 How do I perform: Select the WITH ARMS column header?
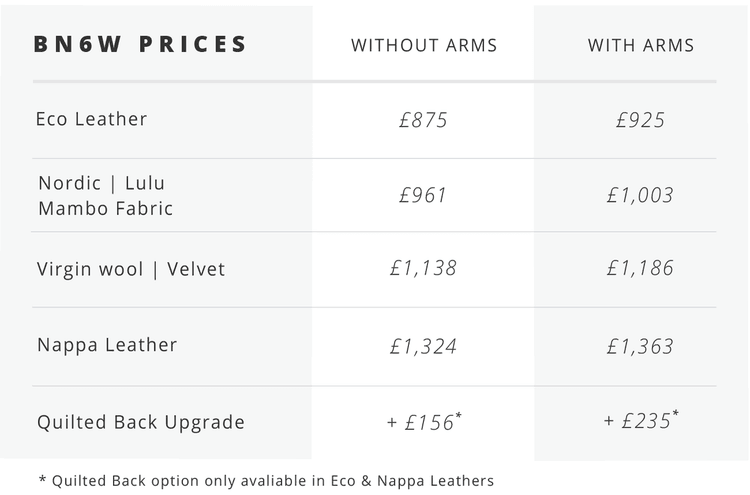coord(641,46)
